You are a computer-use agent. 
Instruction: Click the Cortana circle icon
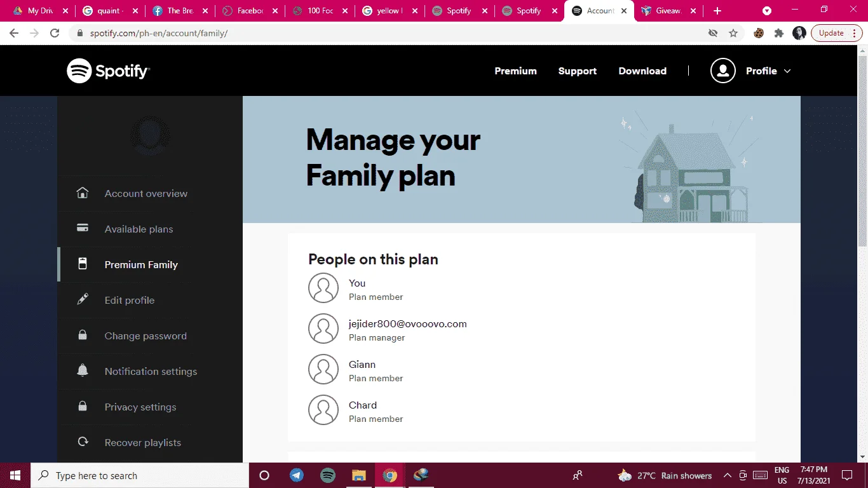265,475
